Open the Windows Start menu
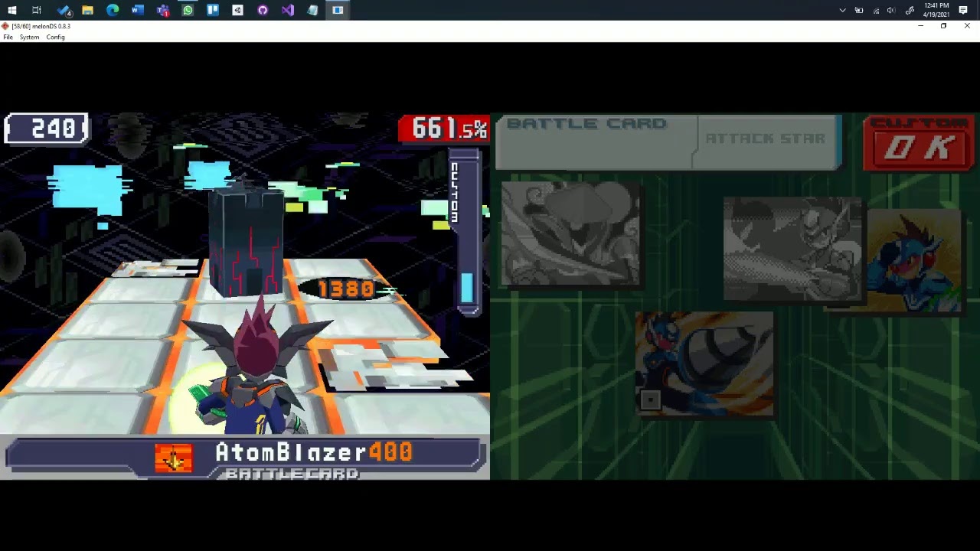 click(11, 10)
